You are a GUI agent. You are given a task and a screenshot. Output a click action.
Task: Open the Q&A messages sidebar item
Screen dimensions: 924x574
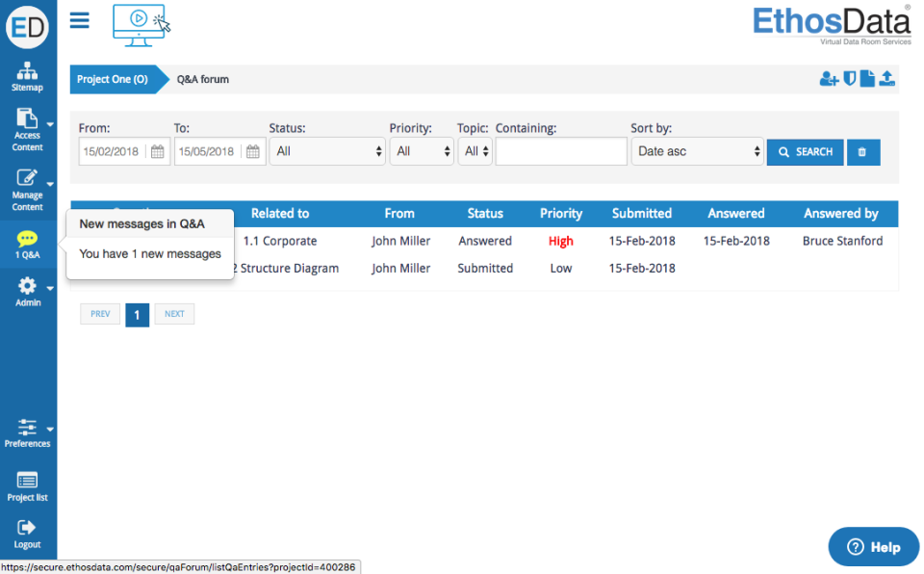click(x=27, y=246)
